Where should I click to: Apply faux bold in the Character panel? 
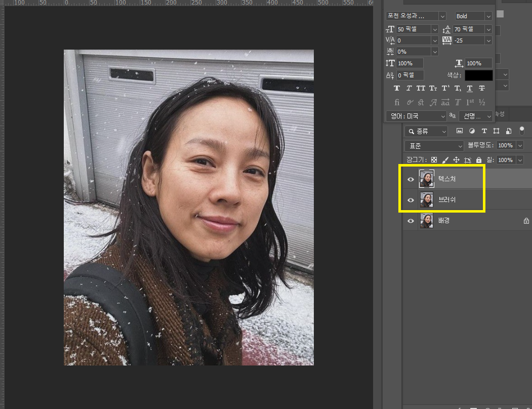click(397, 88)
